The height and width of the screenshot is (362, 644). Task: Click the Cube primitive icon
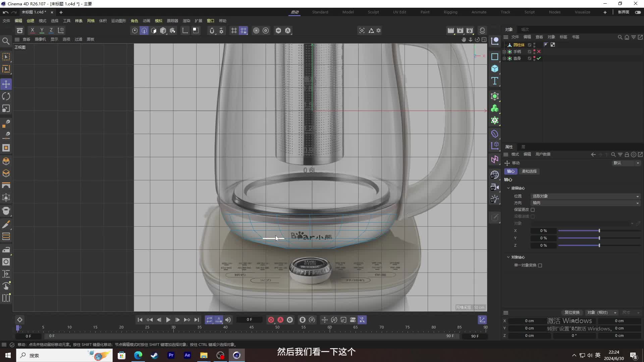pyautogui.click(x=495, y=69)
